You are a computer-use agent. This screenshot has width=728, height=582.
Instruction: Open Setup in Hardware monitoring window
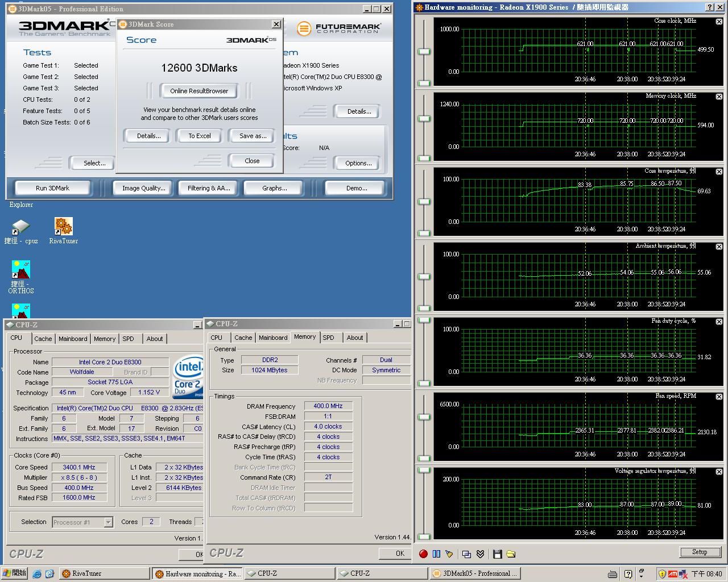pos(700,552)
